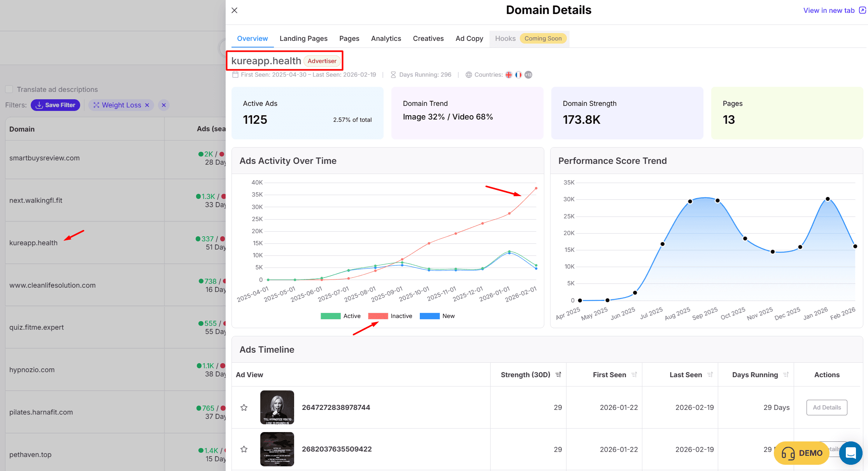Sort by First Seen column

tap(634, 374)
